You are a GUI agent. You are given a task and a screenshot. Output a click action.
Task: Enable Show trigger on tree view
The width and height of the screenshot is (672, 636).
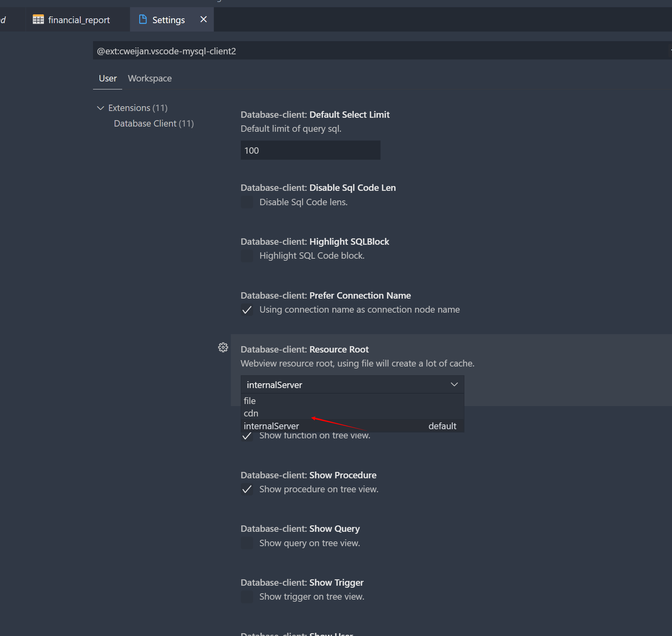click(247, 596)
